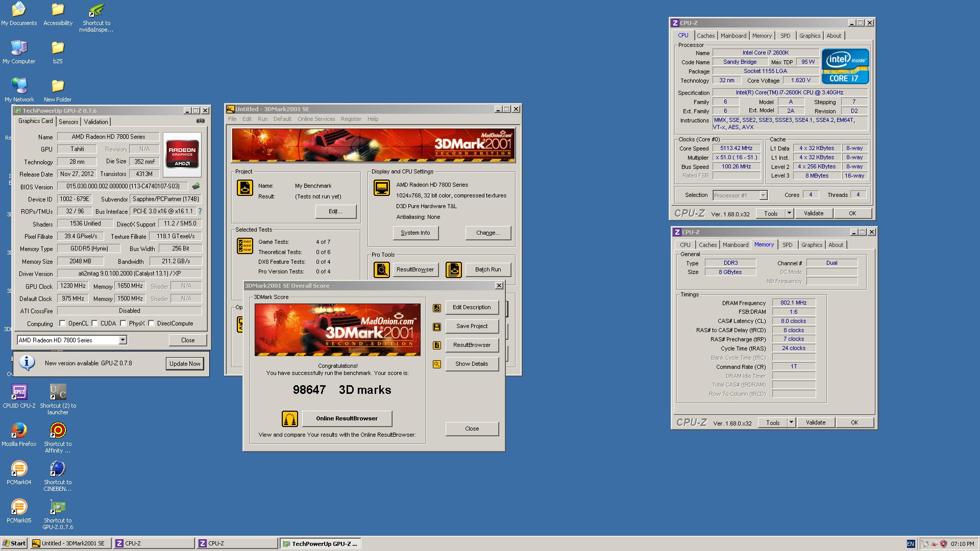Image resolution: width=980 pixels, height=551 pixels.
Task: Click Close in the 3DMark score dialog
Action: point(472,429)
